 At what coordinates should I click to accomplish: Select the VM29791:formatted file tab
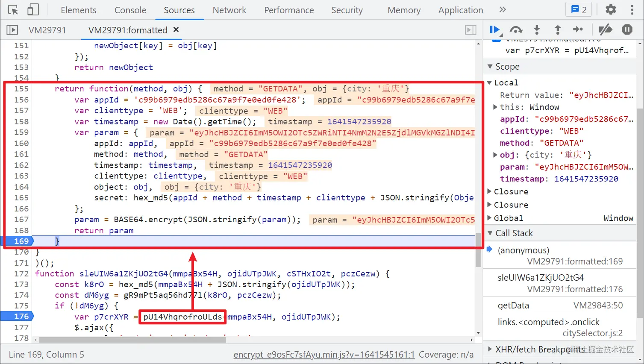(128, 30)
